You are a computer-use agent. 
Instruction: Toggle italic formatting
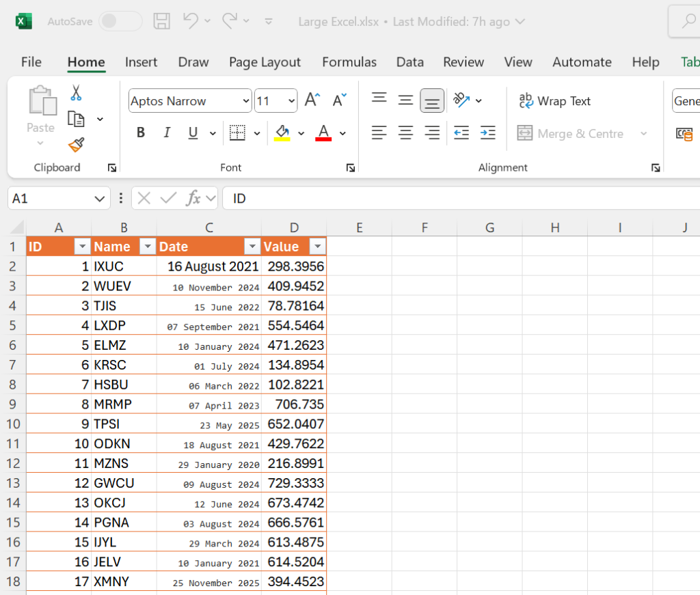pos(167,133)
